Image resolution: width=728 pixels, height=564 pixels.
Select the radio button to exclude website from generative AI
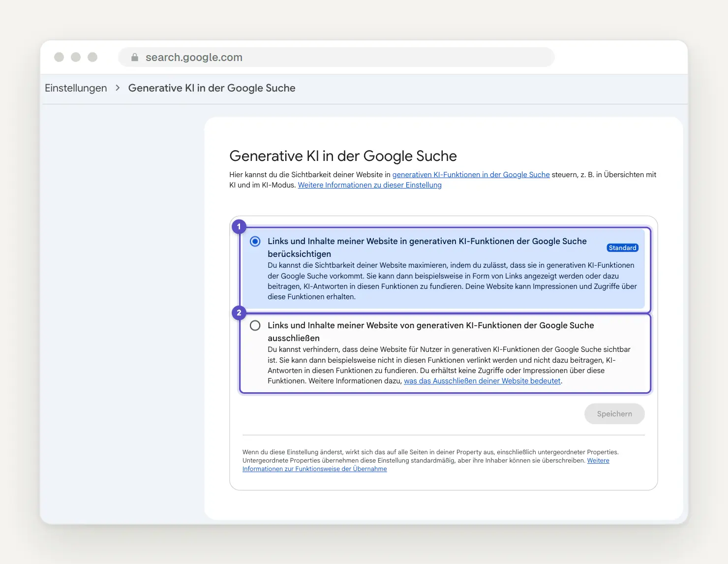[255, 325]
